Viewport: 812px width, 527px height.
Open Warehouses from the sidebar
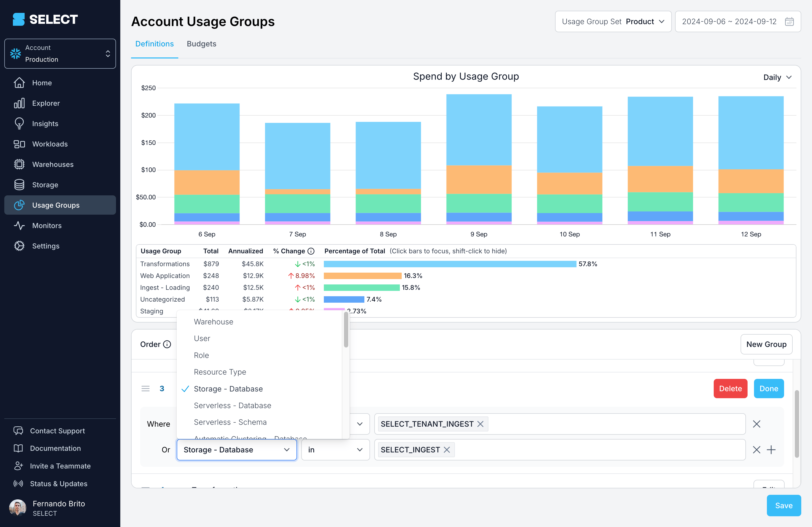coord(53,164)
